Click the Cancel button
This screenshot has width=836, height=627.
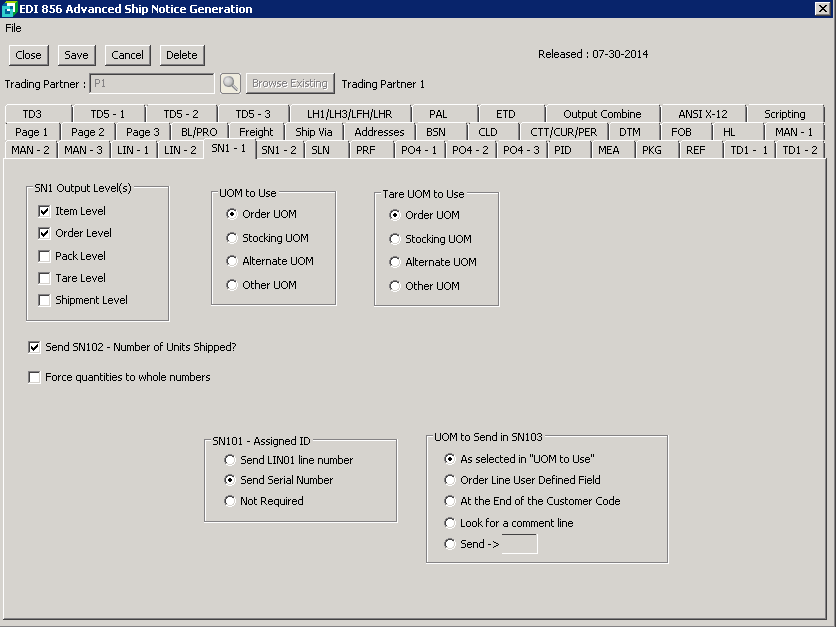tap(127, 55)
